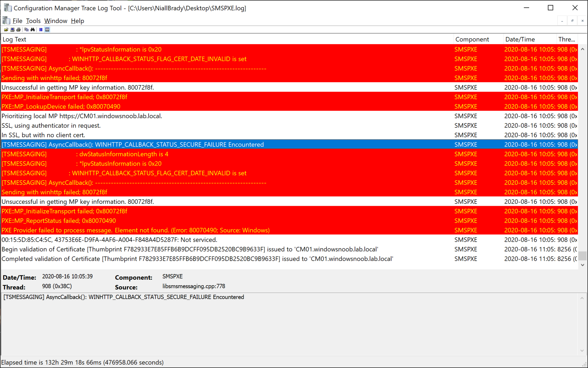This screenshot has height=368, width=588.
Task: Open the Window menu
Action: pos(56,21)
